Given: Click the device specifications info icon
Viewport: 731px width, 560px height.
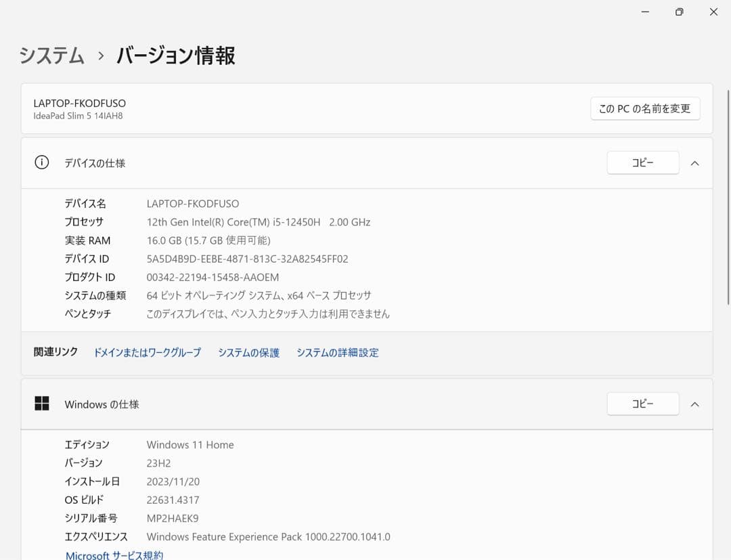Looking at the screenshot, I should pos(41,163).
